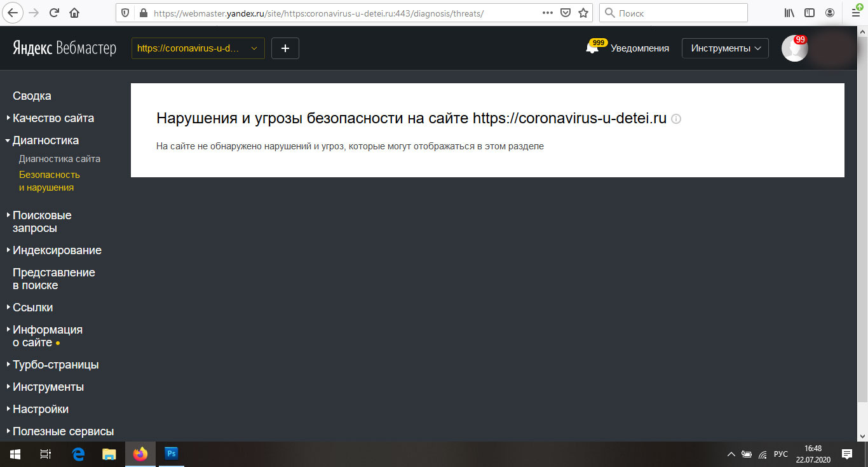Show site security padlock info
The height and width of the screenshot is (467, 868).
(x=142, y=13)
